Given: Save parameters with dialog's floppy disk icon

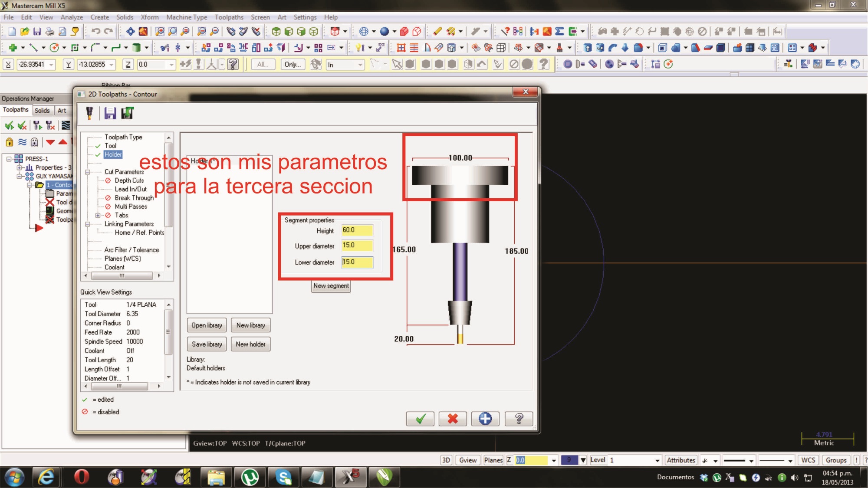Looking at the screenshot, I should [x=110, y=113].
